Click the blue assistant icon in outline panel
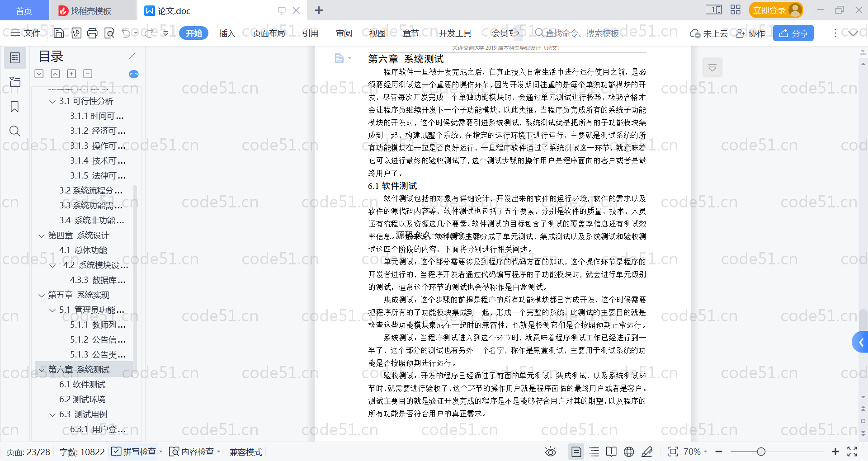 [134, 74]
